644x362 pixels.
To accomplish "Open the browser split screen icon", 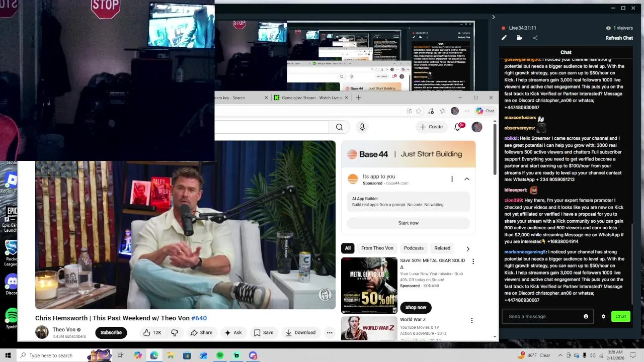I will pos(409,111).
